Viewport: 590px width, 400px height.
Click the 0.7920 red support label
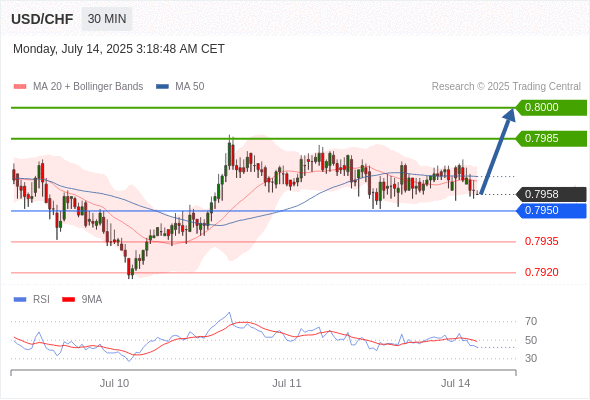[541, 272]
